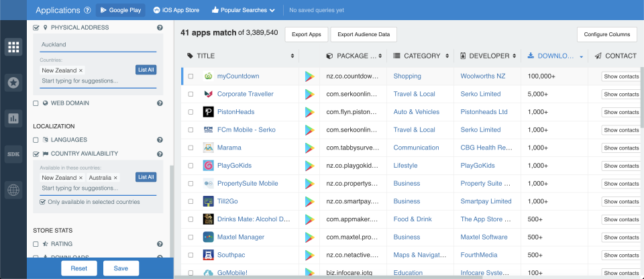Enable the Web Domain filter
The width and height of the screenshot is (644, 279).
pyautogui.click(x=36, y=103)
